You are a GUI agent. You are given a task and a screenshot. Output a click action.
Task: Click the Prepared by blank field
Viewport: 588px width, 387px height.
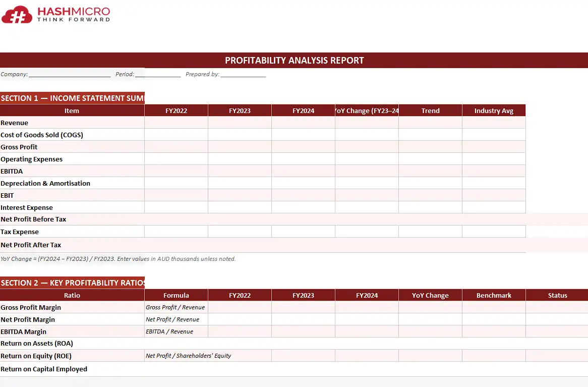click(243, 74)
